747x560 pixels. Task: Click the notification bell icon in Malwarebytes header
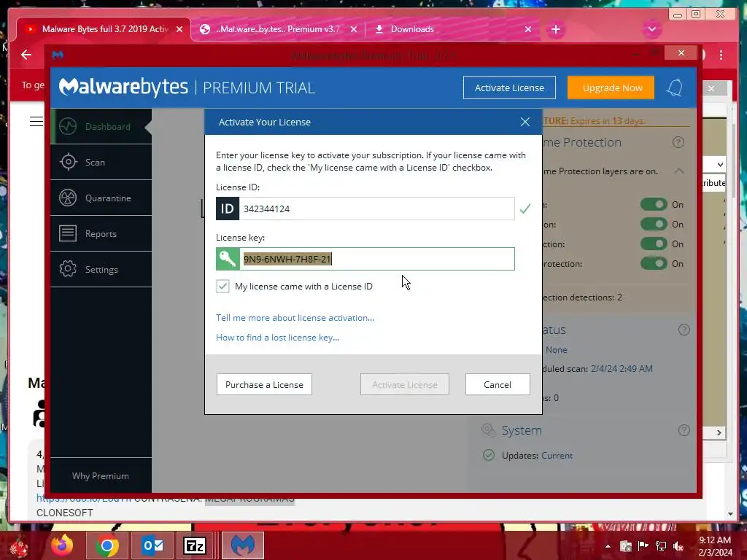click(x=675, y=87)
